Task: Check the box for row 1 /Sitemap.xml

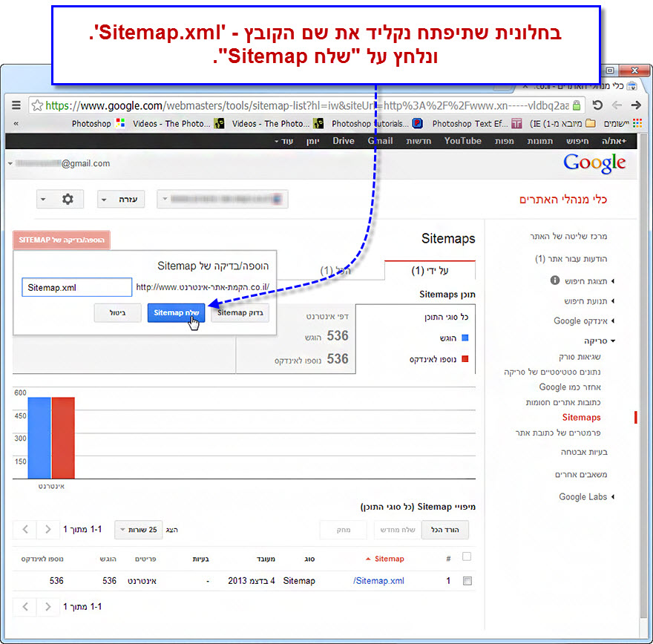Action: (467, 581)
